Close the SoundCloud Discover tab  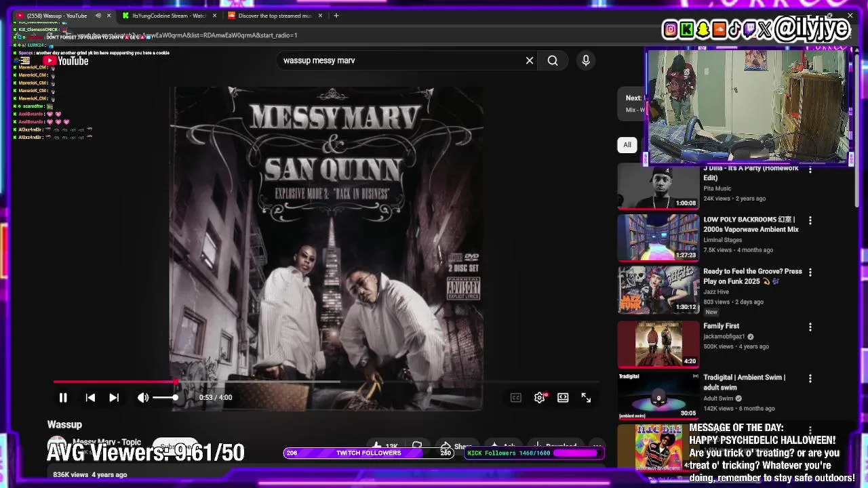[321, 16]
